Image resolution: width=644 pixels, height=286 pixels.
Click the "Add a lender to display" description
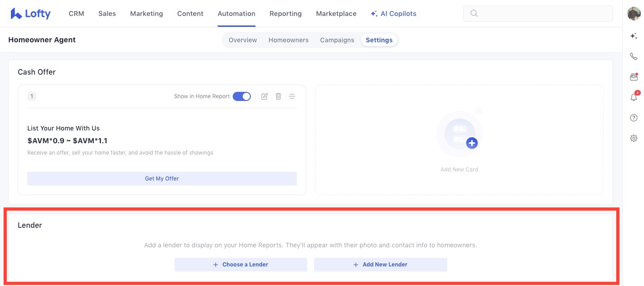[310, 245]
